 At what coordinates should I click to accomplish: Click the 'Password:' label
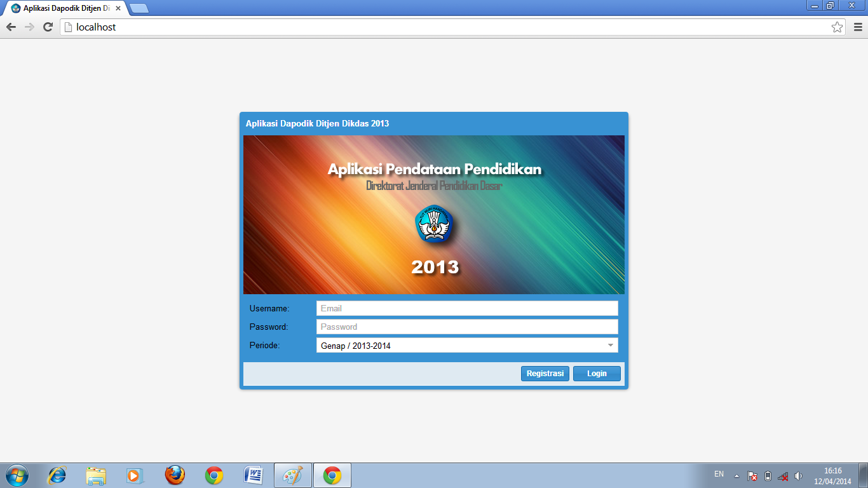pyautogui.click(x=269, y=327)
